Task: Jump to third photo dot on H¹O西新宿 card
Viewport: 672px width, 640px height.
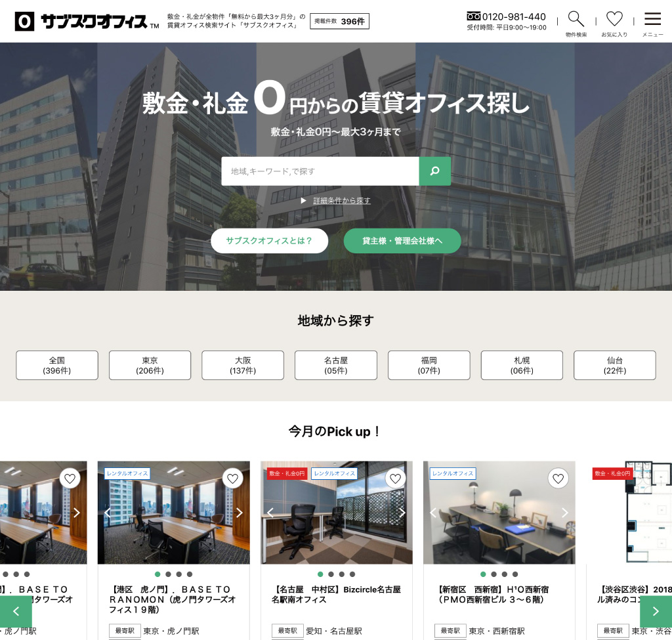Action: [x=505, y=574]
